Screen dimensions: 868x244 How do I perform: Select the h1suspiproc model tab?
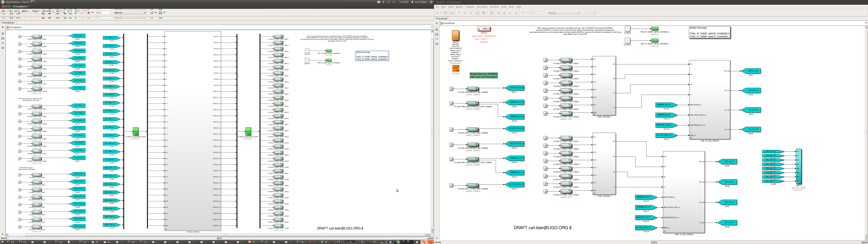pos(8,23)
